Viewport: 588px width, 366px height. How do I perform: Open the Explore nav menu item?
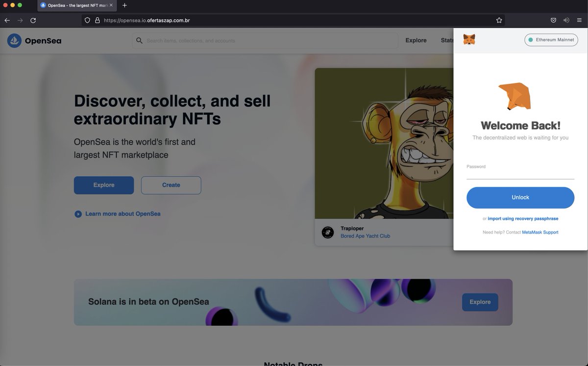[x=416, y=41]
